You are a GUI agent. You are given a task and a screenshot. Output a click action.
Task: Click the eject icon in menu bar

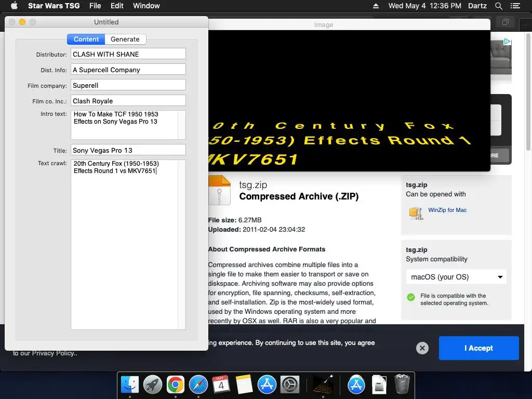(376, 6)
